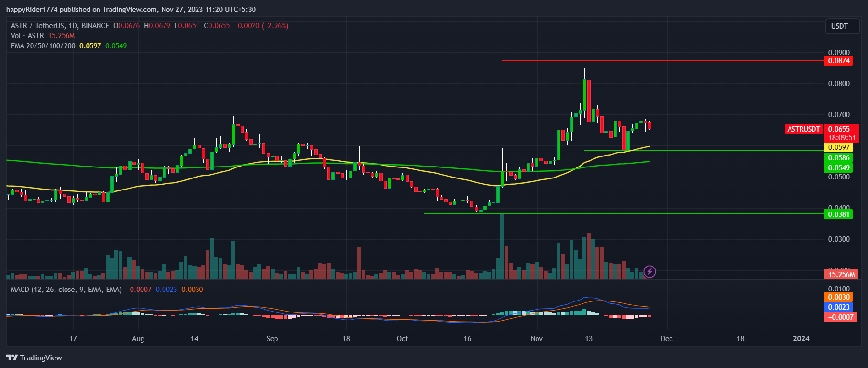
Task: Open the USDT currency selector
Action: [842, 26]
